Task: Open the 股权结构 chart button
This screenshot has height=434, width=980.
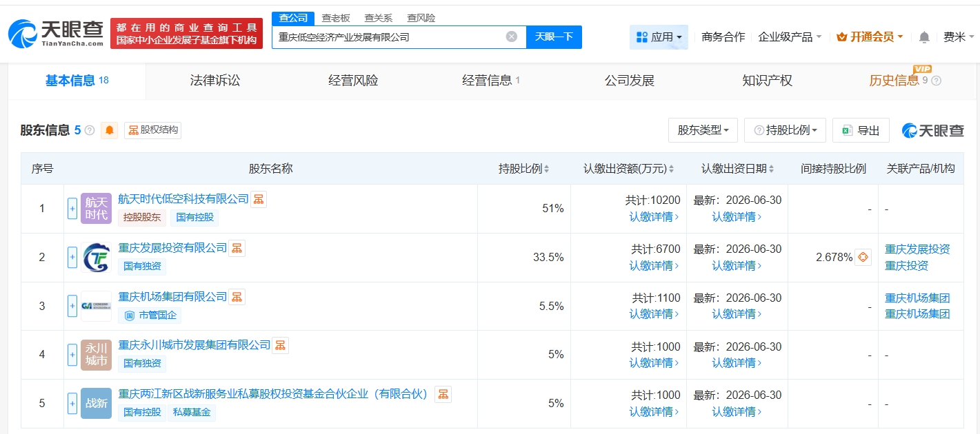Action: click(153, 130)
